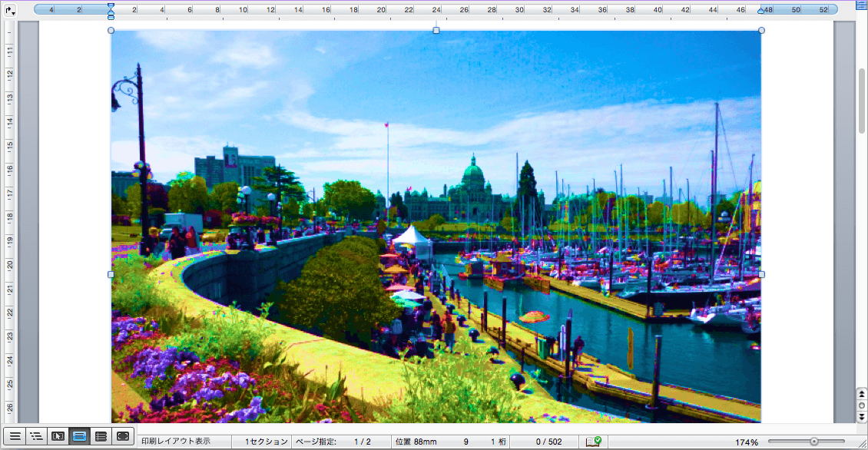Click the top-right image resize handle

(761, 31)
